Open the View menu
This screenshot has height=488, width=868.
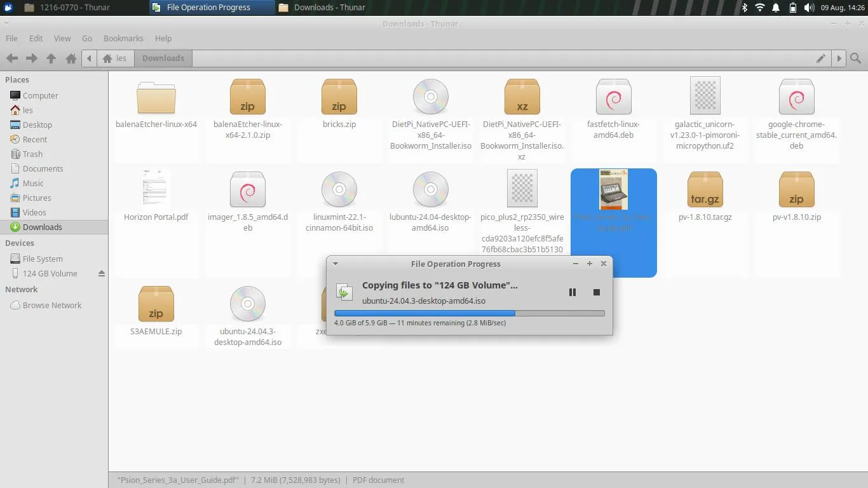tap(62, 39)
